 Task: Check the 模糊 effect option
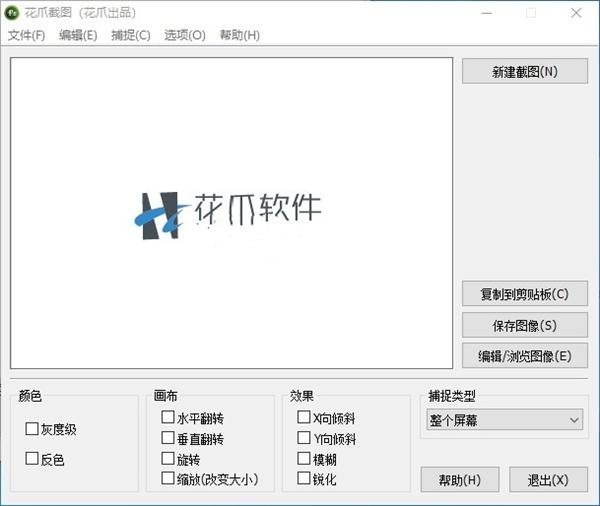(x=304, y=459)
